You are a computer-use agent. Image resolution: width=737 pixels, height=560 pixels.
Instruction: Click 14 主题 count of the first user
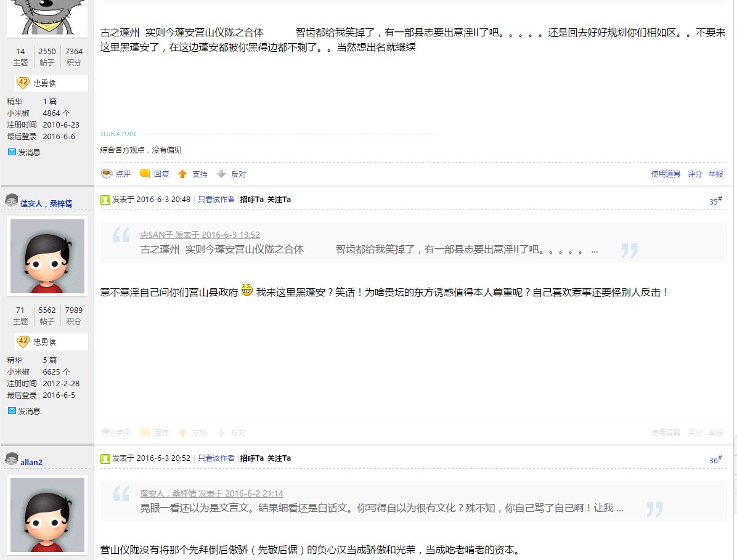pyautogui.click(x=20, y=57)
